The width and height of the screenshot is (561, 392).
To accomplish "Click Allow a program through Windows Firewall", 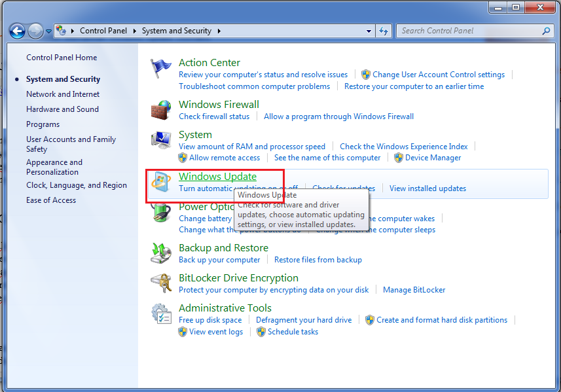I will [339, 116].
